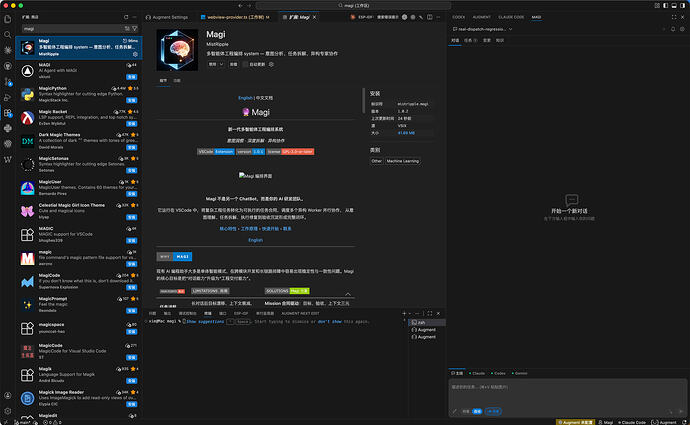Image resolution: width=690 pixels, height=425 pixels.
Task: Open gear settings on Magi list item
Action: pyautogui.click(x=135, y=54)
